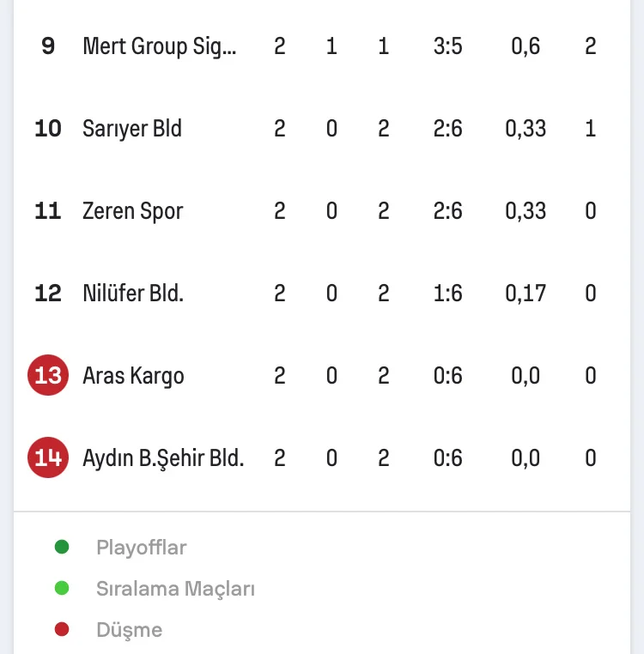Click Nilüfer Bld.'s 0,17 ratio value
644x654 pixels.
(526, 294)
